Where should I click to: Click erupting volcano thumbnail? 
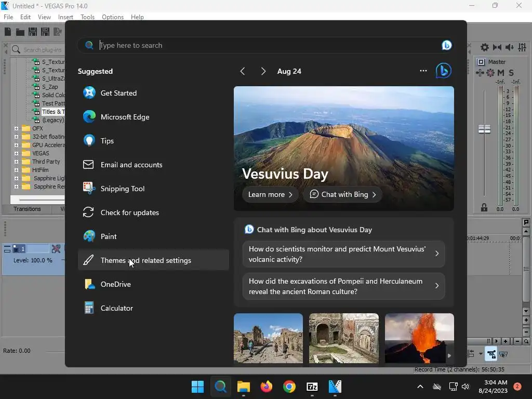point(419,338)
